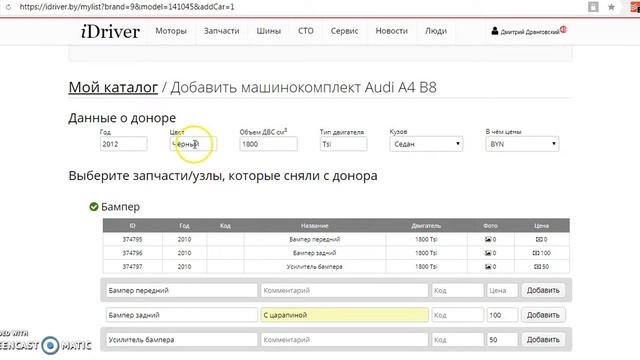
Task: Focus name field Усилитель бампера
Action: (x=181, y=340)
